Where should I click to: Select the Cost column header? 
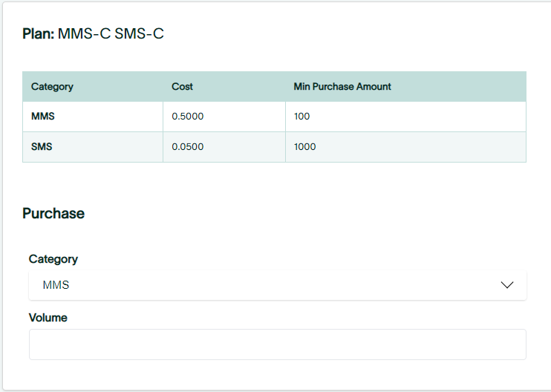pos(182,86)
